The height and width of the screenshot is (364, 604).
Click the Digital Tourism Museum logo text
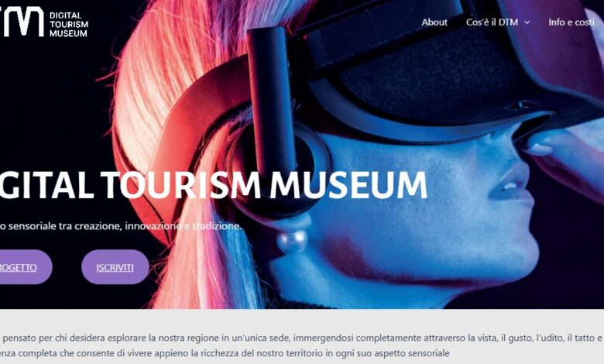[x=69, y=24]
